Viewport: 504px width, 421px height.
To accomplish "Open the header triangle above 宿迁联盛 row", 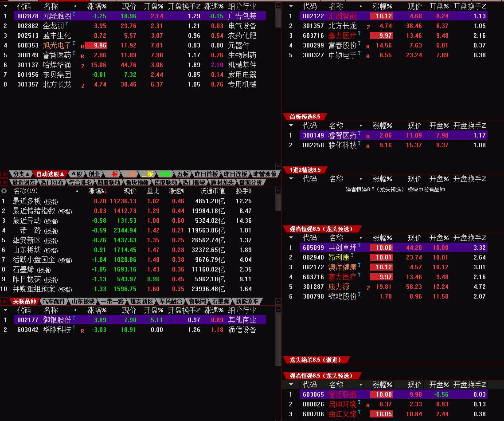I will tap(291, 384).
